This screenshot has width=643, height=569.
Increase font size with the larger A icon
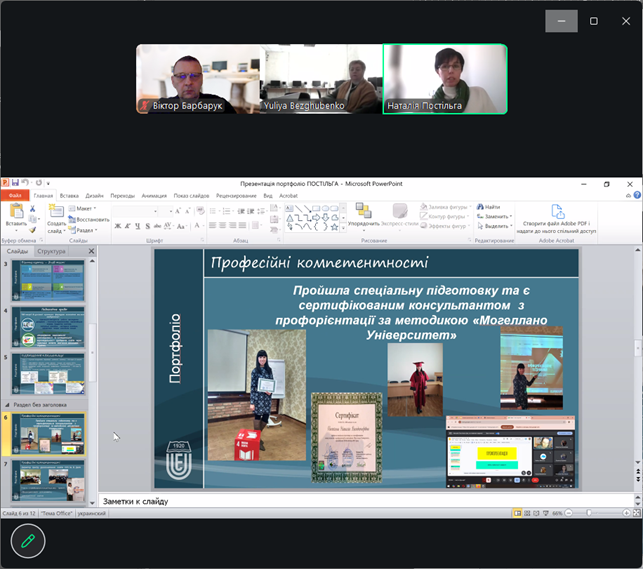[178, 211]
